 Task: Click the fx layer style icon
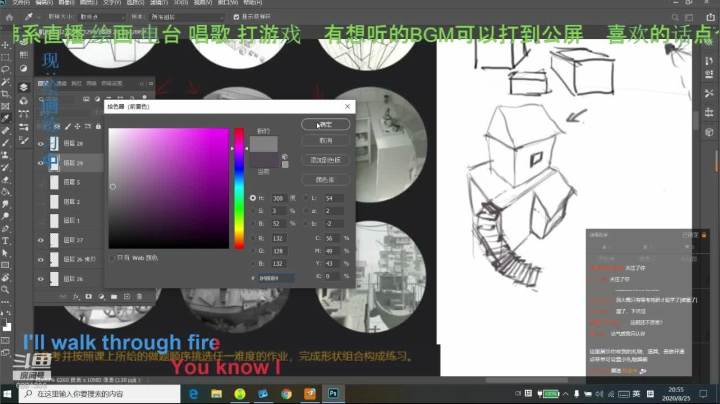tap(76, 297)
